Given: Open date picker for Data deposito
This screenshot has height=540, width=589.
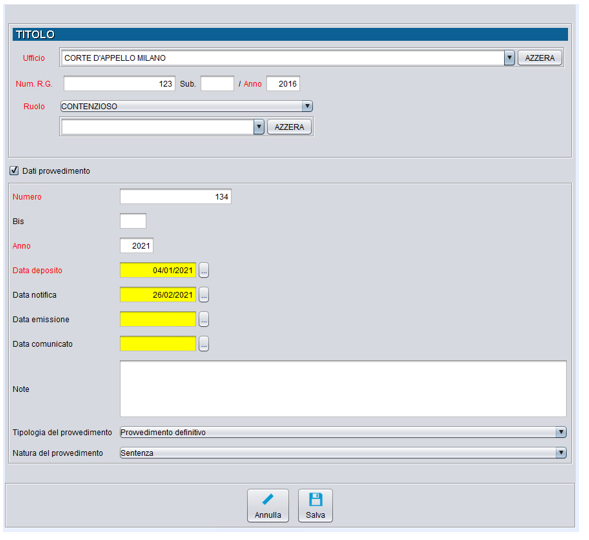Looking at the screenshot, I should [x=204, y=270].
